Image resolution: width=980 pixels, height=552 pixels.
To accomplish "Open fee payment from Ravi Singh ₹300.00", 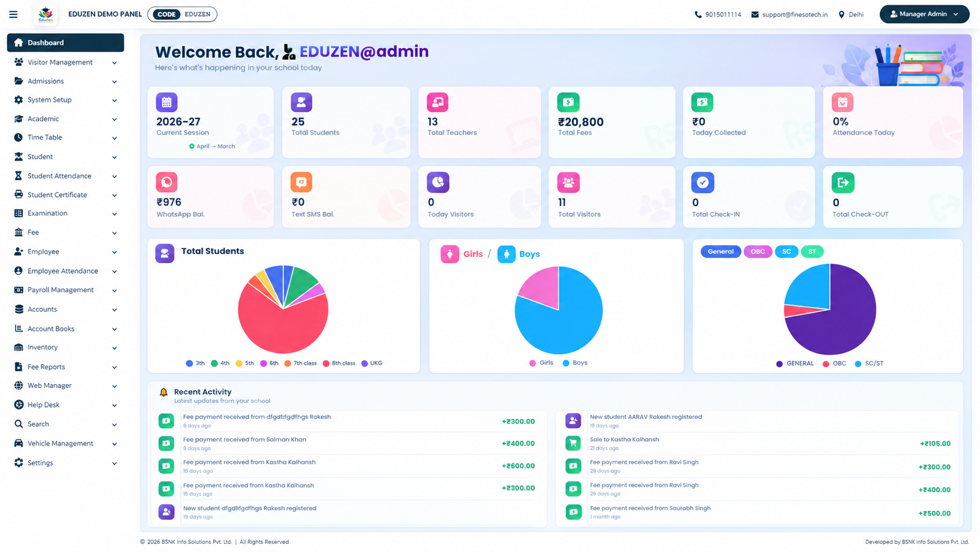I will pos(757,467).
